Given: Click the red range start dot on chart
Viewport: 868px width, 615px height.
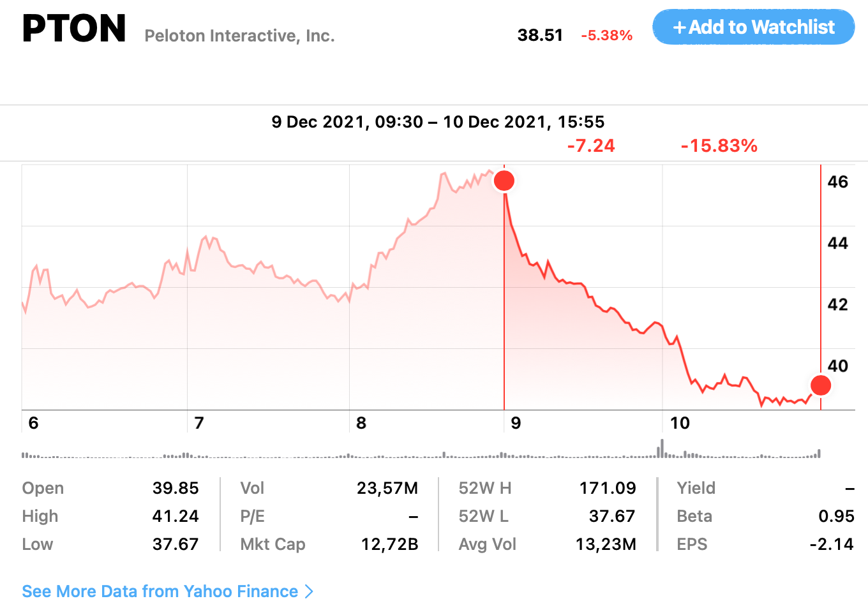Looking at the screenshot, I should 504,181.
